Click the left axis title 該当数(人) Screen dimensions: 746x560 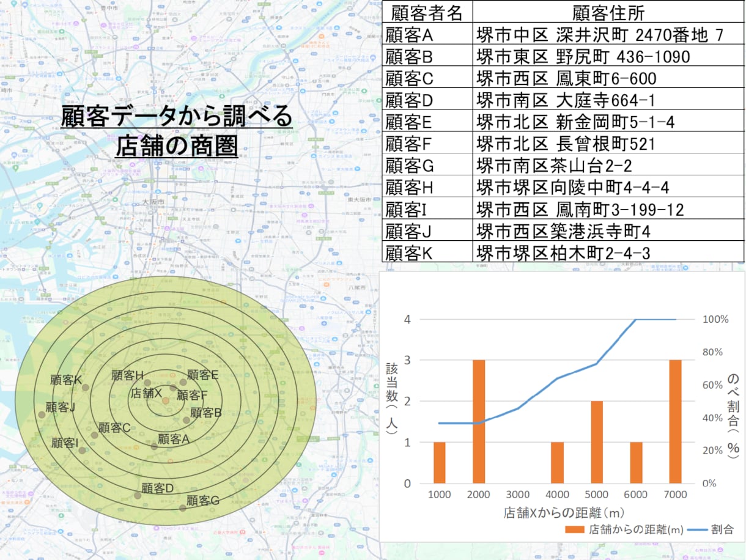pos(391,399)
